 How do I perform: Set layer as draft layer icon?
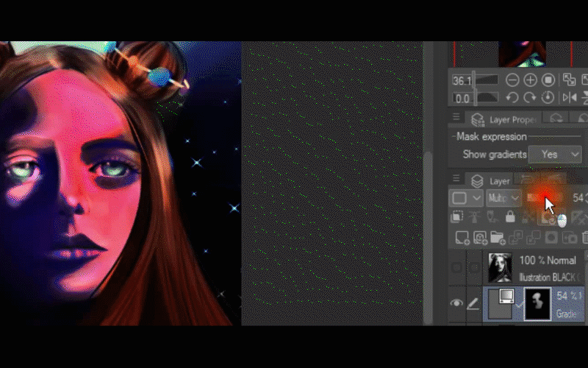pos(492,217)
